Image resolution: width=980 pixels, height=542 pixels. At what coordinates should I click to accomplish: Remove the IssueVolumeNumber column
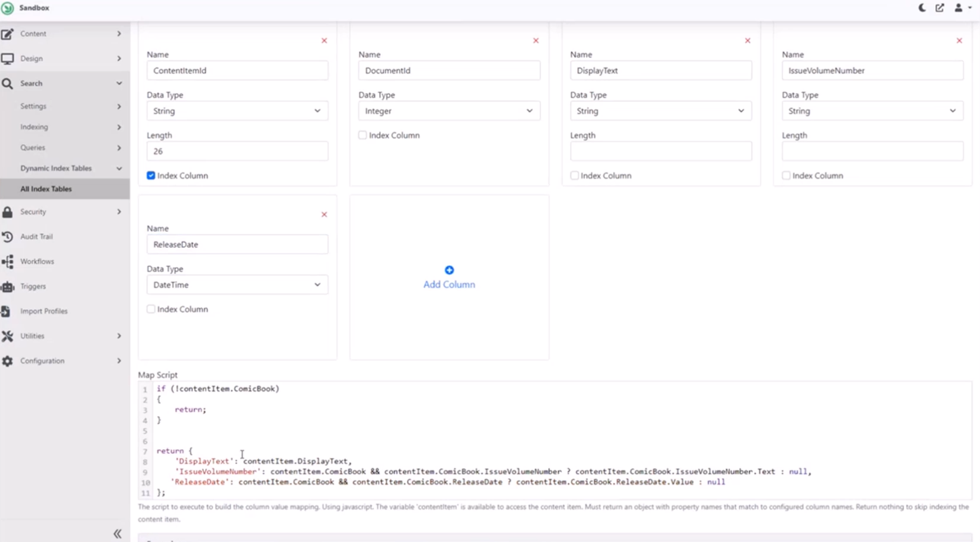click(x=959, y=41)
